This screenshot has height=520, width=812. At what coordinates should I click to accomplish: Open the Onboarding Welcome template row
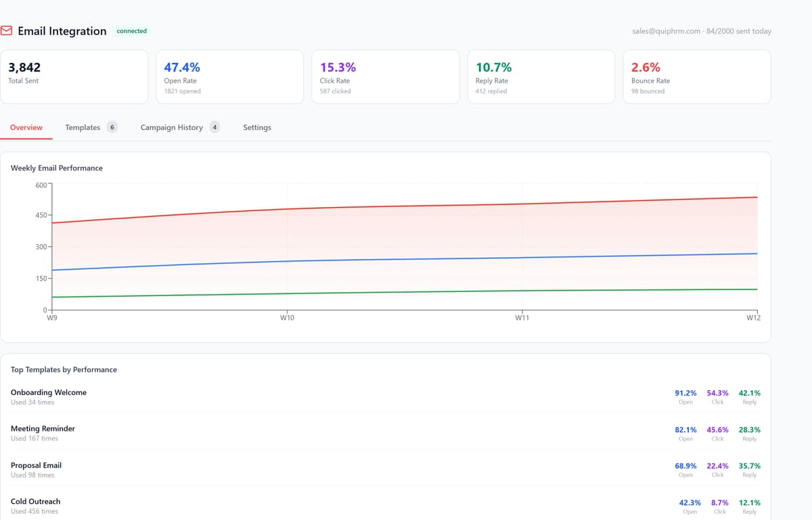[x=386, y=397]
